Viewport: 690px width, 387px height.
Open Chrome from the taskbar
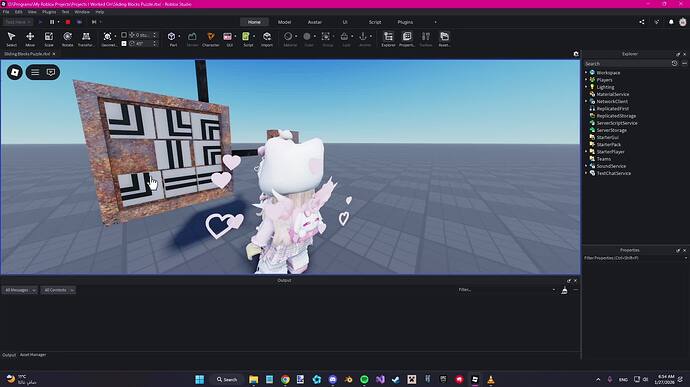point(285,379)
